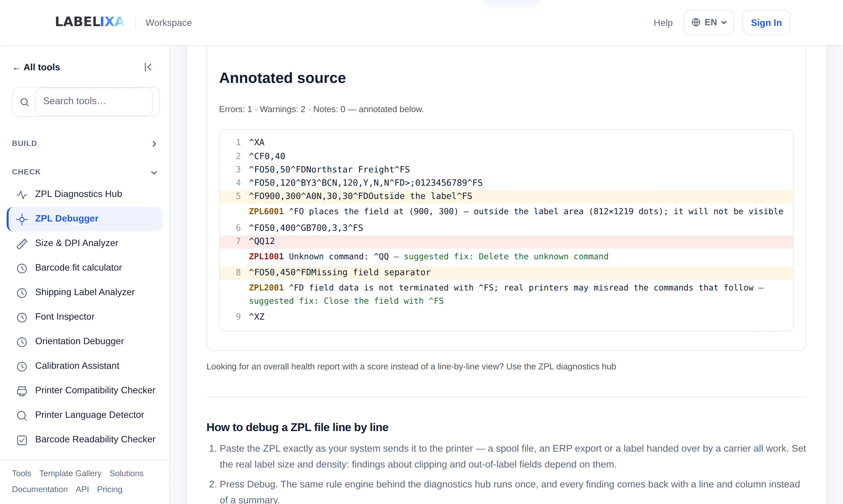Open the Help link
The image size is (843, 504).
click(663, 23)
